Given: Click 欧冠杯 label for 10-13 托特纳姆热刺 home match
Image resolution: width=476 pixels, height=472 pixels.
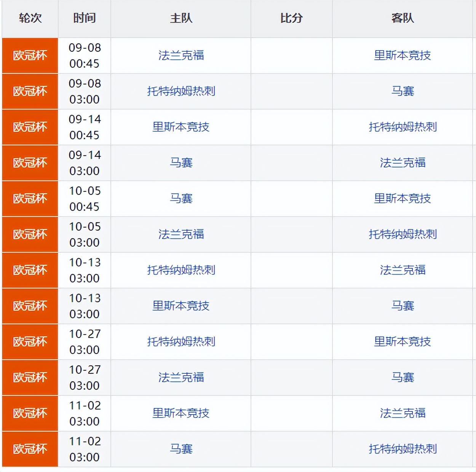Looking at the screenshot, I should click(30, 270).
